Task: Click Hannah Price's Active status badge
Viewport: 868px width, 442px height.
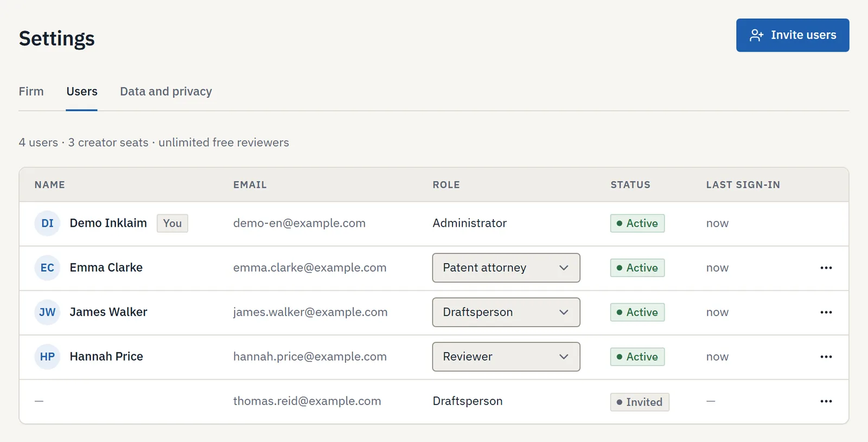Action: (637, 357)
